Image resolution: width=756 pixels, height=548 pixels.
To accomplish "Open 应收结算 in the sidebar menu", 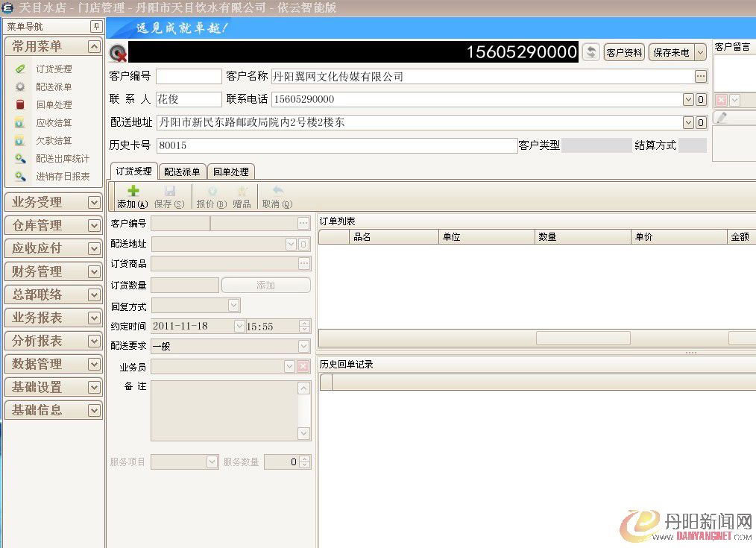I will [54, 122].
